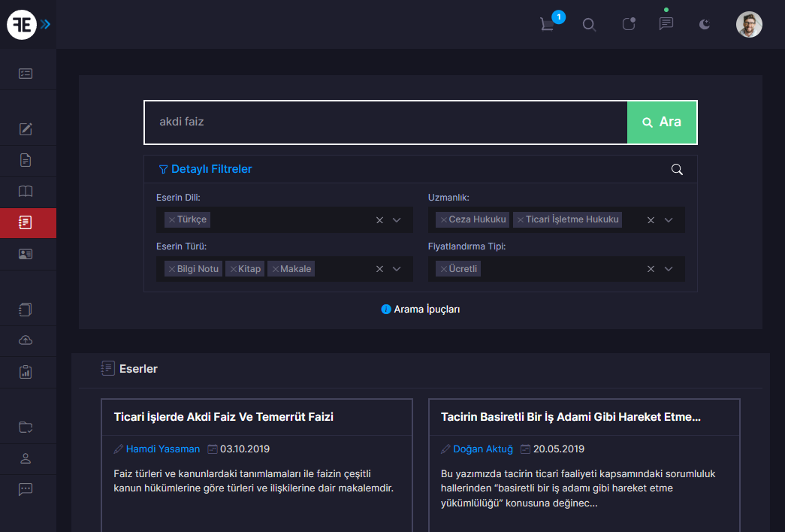The image size is (785, 532).
Task: Expand the Eserin Dili dropdown
Action: point(397,220)
